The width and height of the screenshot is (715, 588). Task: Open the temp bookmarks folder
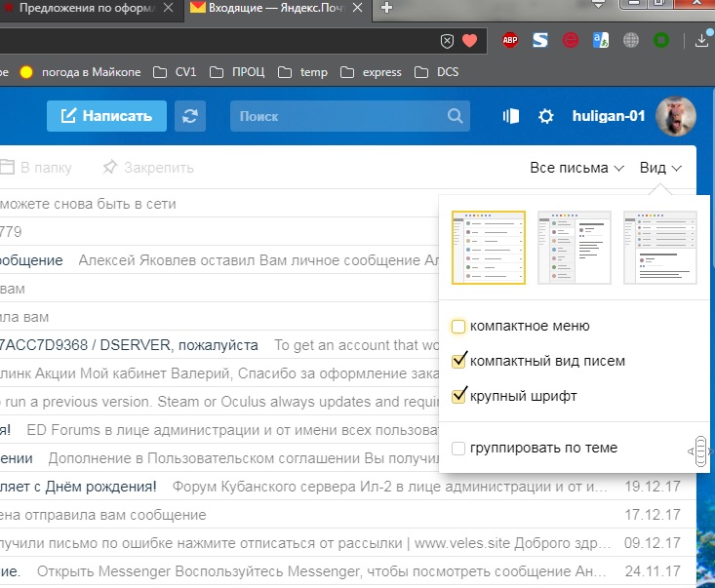point(302,72)
